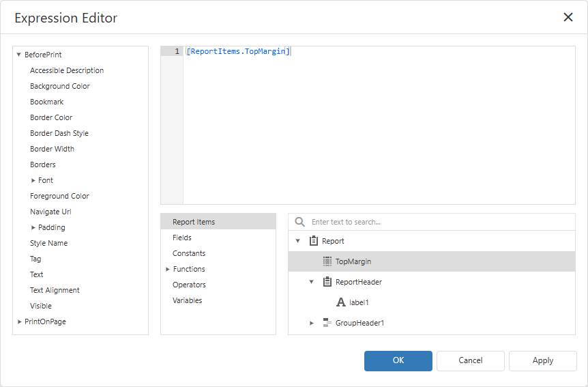Viewport: 588px width, 387px height.
Task: Collapse the ReportHeader node arrow
Action: [x=311, y=282]
